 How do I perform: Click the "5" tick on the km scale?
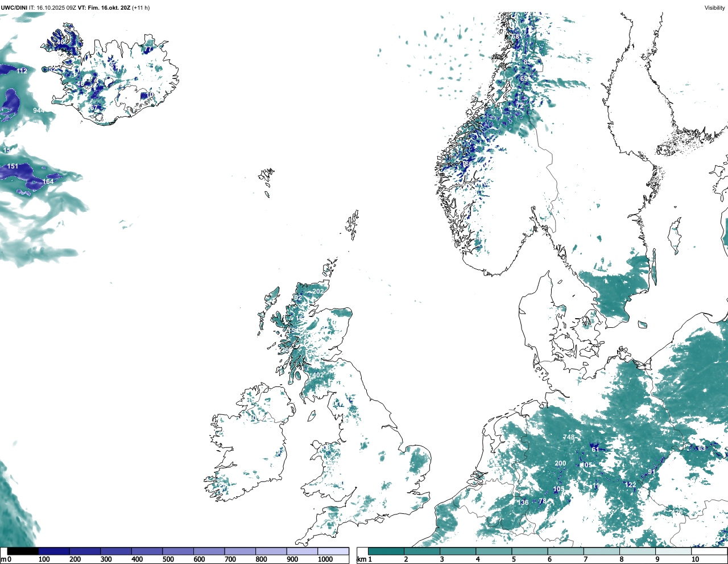pos(514,559)
